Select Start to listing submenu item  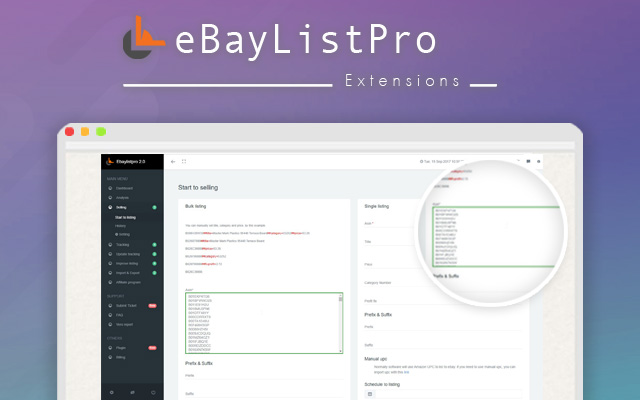tap(125, 218)
